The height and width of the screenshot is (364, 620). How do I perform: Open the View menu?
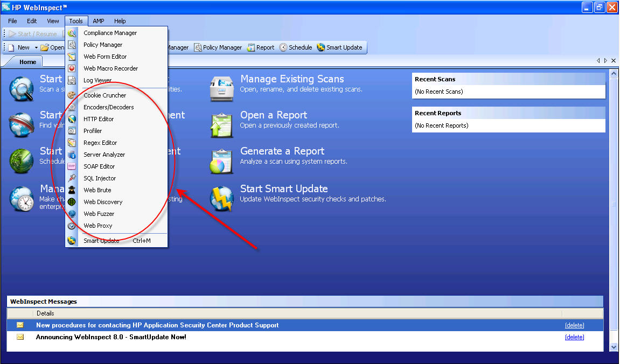[x=53, y=21]
